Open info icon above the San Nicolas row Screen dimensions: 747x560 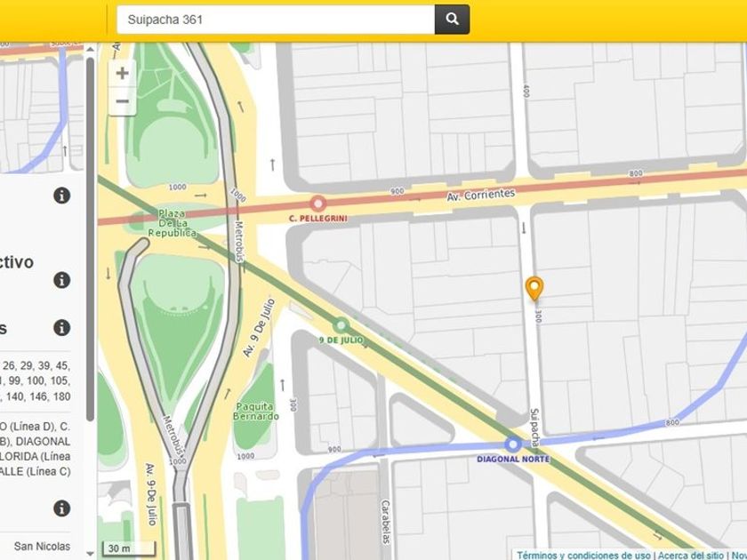[62, 508]
